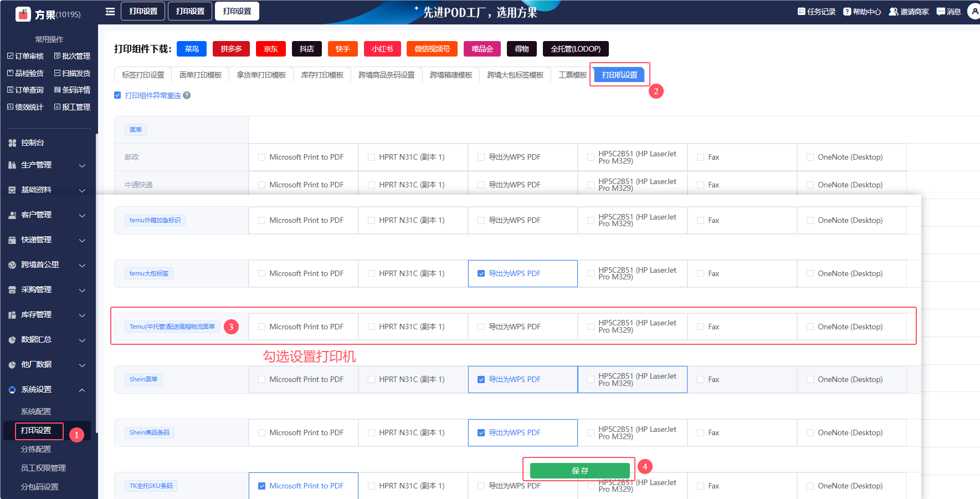Viewport: 980px width, 499px height.
Task: Open the 帮助中心 help center icon
Action: click(x=847, y=12)
